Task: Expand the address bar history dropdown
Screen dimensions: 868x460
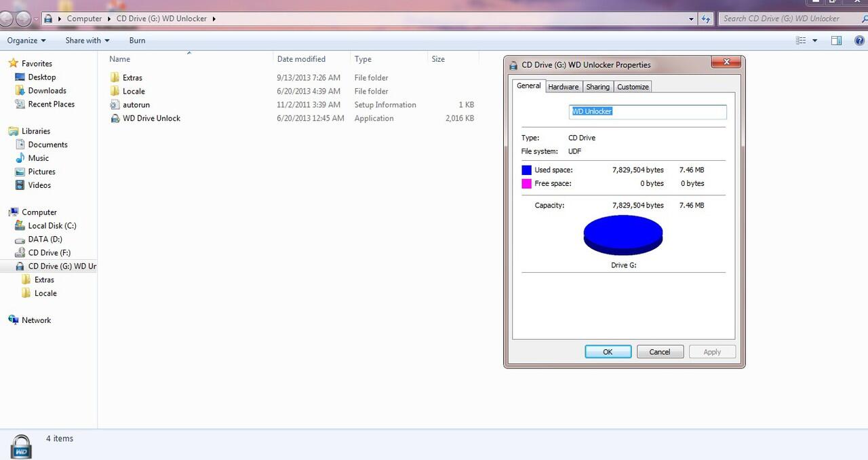Action: pos(691,19)
